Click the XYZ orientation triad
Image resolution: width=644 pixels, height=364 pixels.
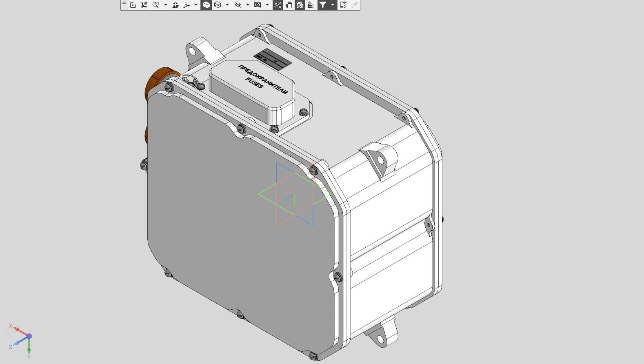[x=23, y=340]
